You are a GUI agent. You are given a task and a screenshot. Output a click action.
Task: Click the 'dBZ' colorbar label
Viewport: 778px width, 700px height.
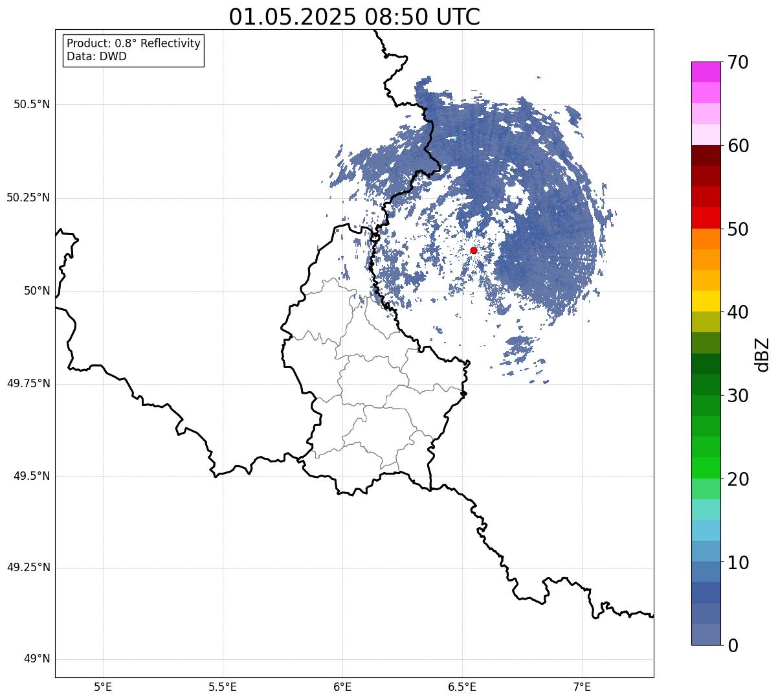click(762, 354)
